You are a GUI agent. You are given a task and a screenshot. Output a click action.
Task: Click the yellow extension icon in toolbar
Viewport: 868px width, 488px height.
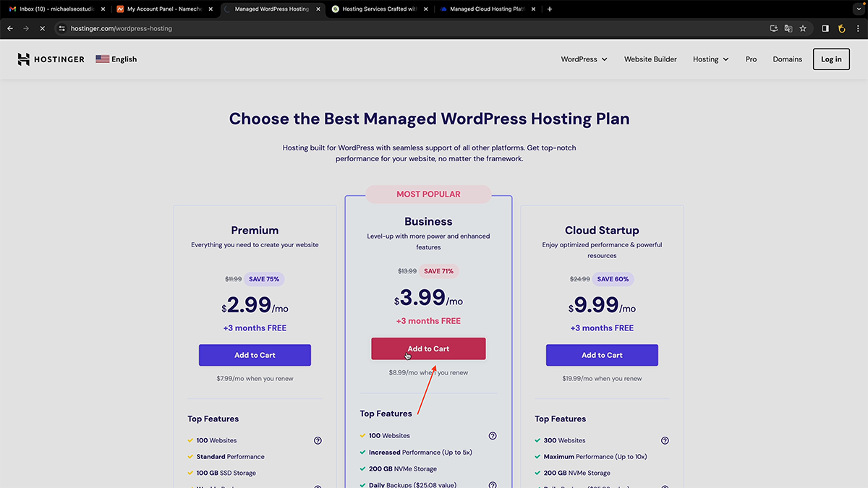tap(841, 28)
